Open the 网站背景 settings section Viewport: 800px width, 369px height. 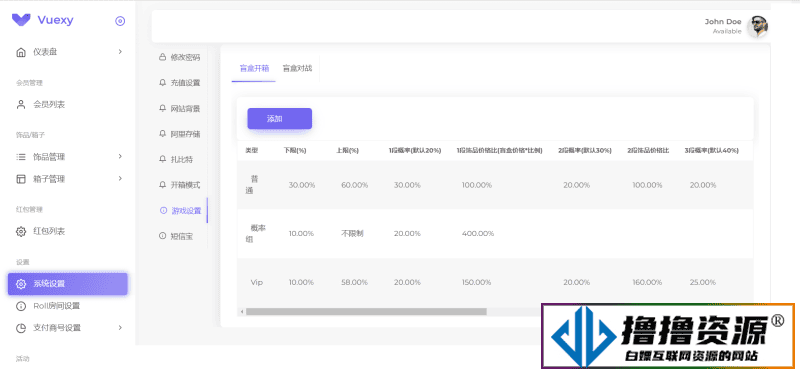click(180, 108)
